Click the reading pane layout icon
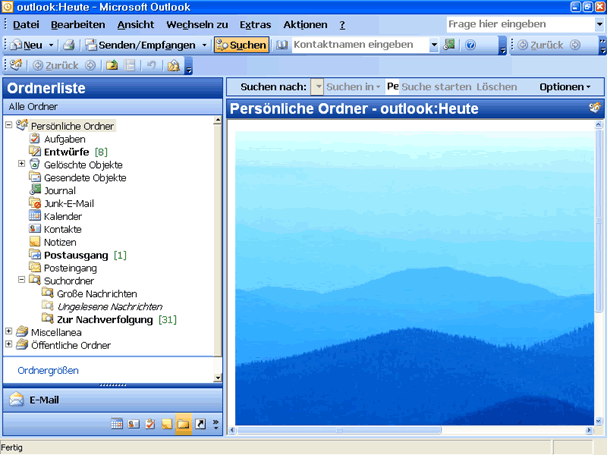 pos(130,66)
